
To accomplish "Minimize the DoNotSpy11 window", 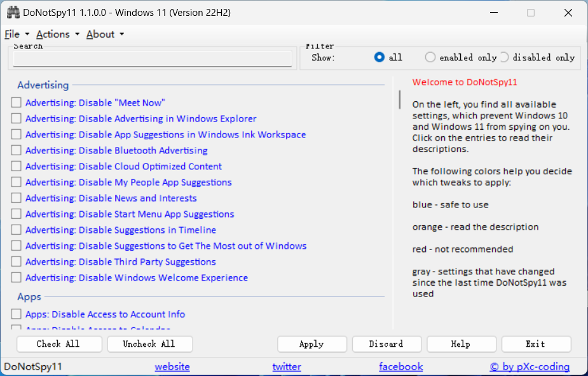I will coord(494,12).
